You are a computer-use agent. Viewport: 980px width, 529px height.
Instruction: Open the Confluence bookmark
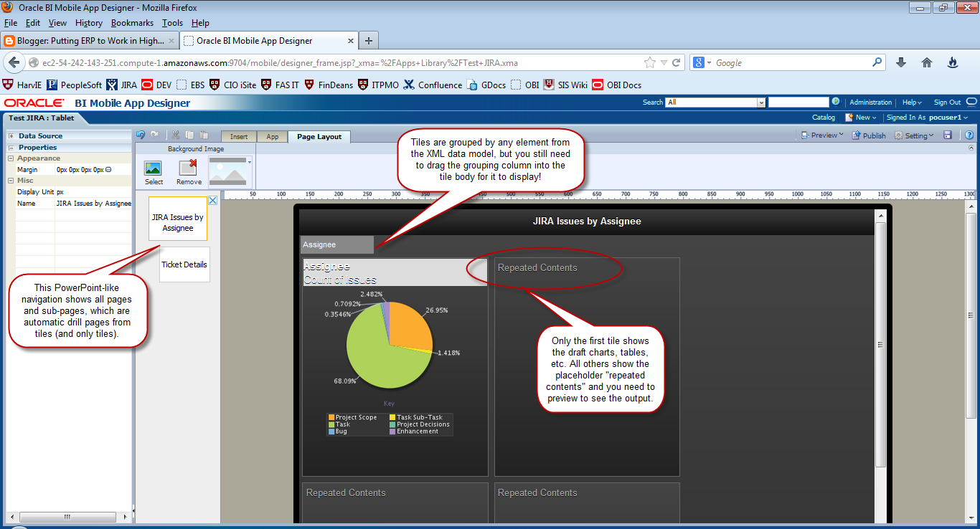click(x=433, y=85)
